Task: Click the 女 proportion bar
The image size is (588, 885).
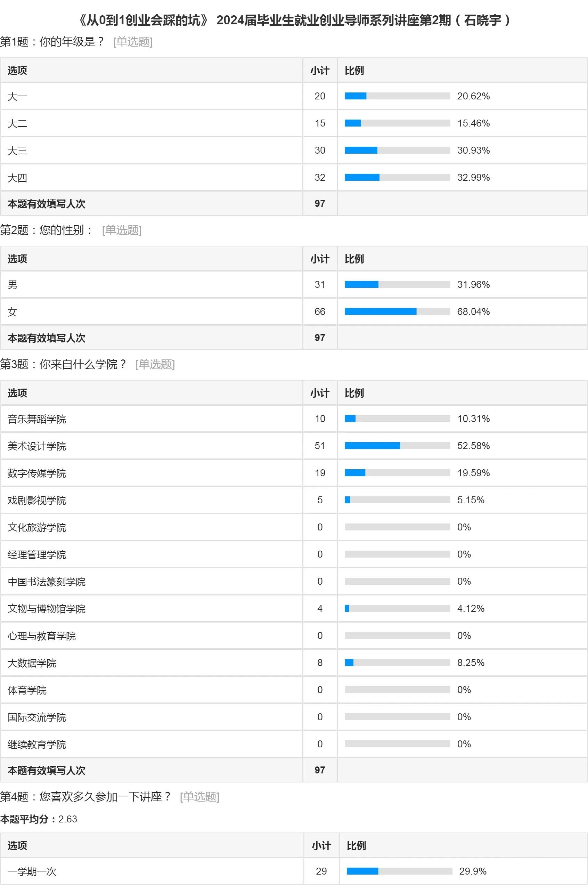Action: click(x=397, y=311)
